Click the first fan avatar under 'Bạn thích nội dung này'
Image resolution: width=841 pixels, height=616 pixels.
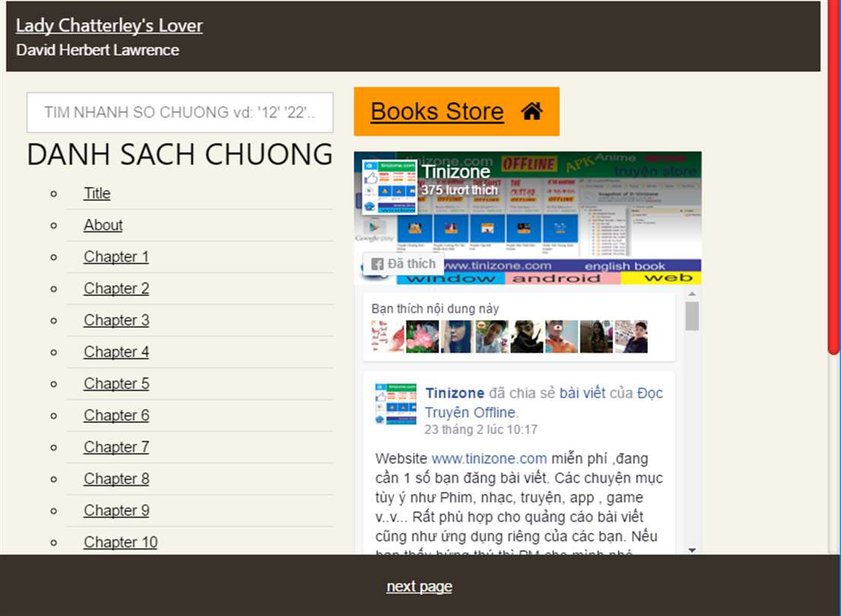[388, 336]
